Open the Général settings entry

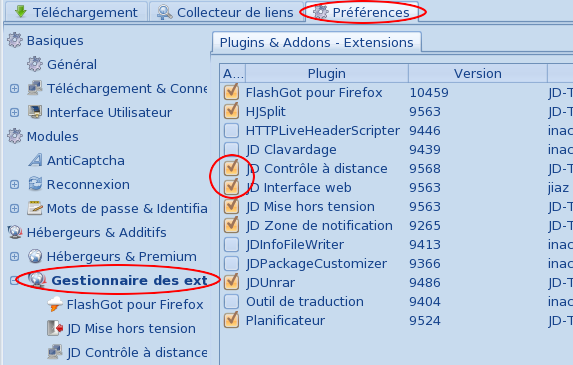(72, 64)
